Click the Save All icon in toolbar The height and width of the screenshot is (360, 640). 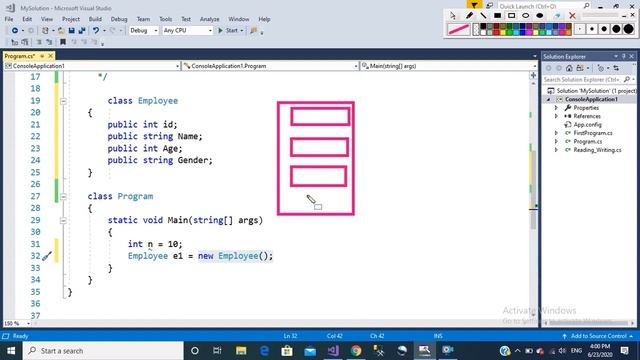82,31
